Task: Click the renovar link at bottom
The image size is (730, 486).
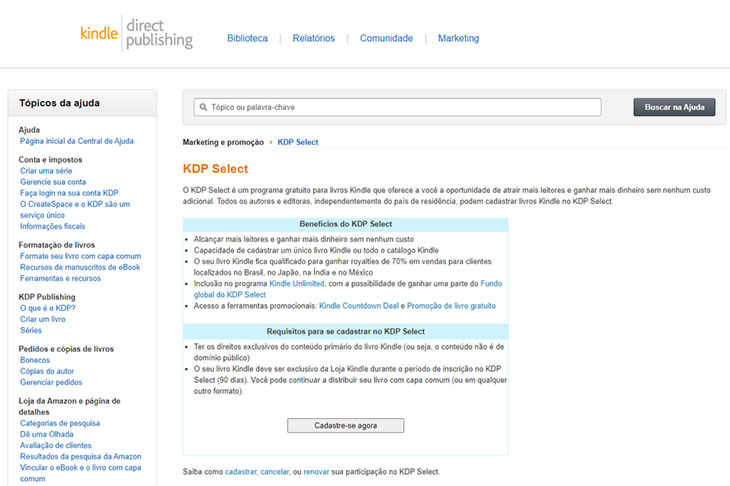Action: (316, 472)
